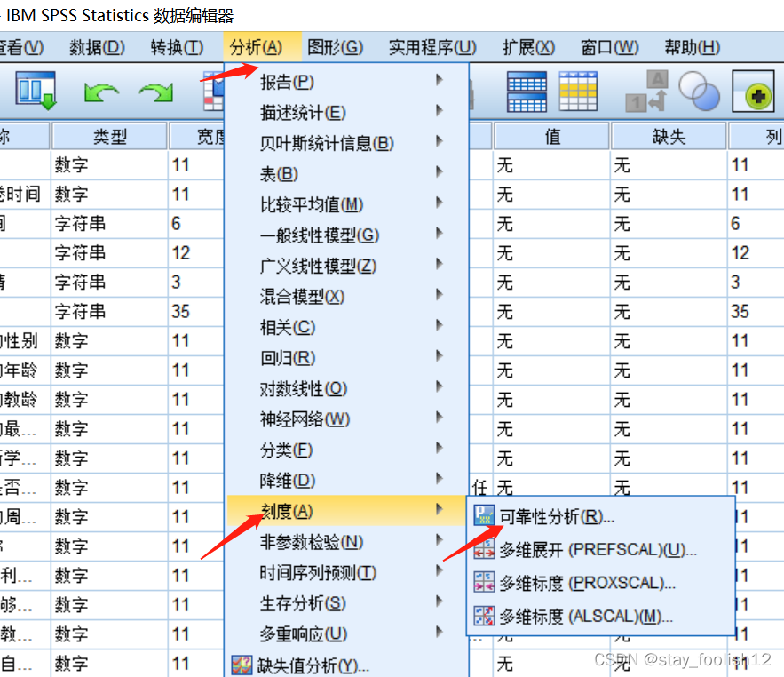Click the 字符串 type cell with width 3
The height and width of the screenshot is (677, 784).
[109, 282]
